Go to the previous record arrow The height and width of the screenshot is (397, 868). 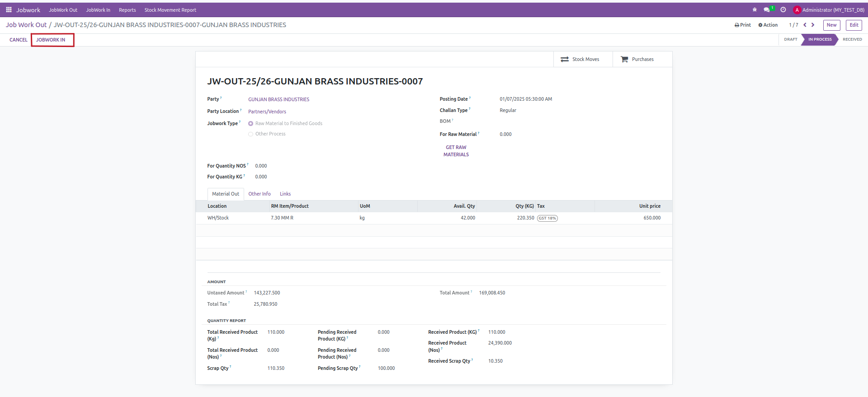[805, 25]
